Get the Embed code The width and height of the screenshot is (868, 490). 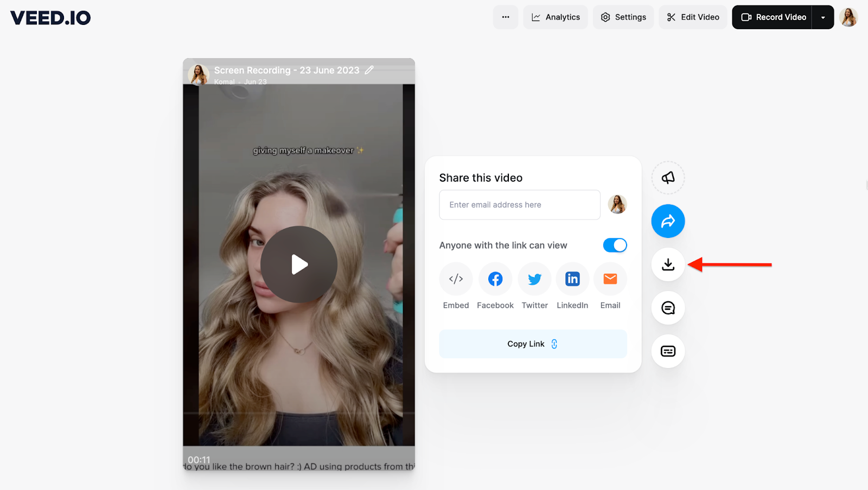click(x=456, y=279)
